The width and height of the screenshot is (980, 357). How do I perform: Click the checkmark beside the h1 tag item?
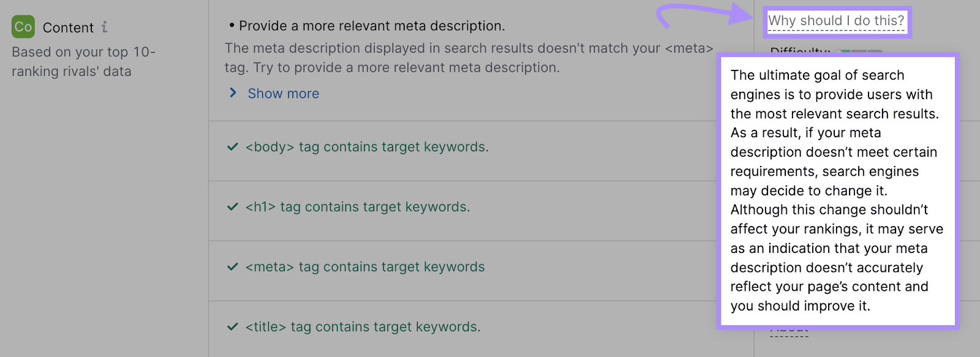point(233,207)
